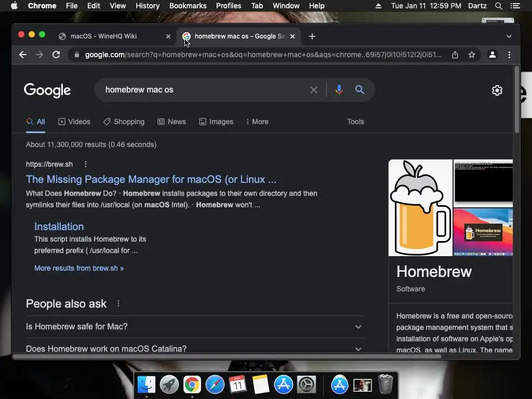Image resolution: width=532 pixels, height=399 pixels.
Task: Click the eject icon in menu bar
Action: [x=378, y=6]
